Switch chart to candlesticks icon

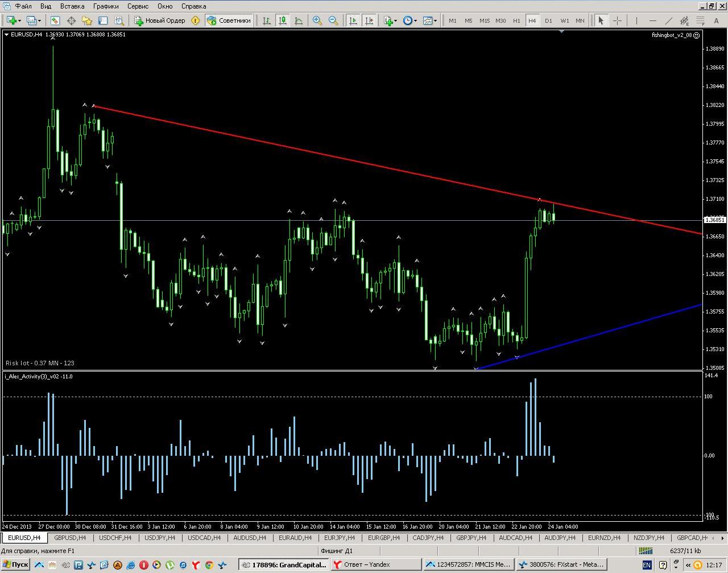283,20
